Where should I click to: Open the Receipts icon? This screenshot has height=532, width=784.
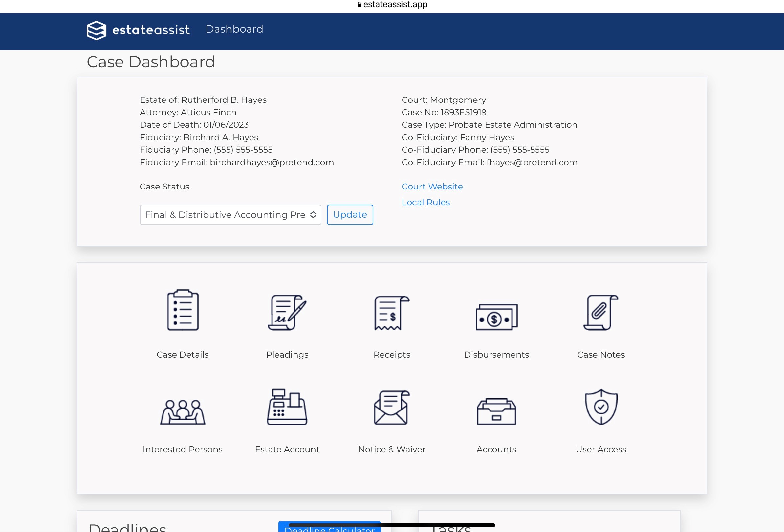(392, 313)
